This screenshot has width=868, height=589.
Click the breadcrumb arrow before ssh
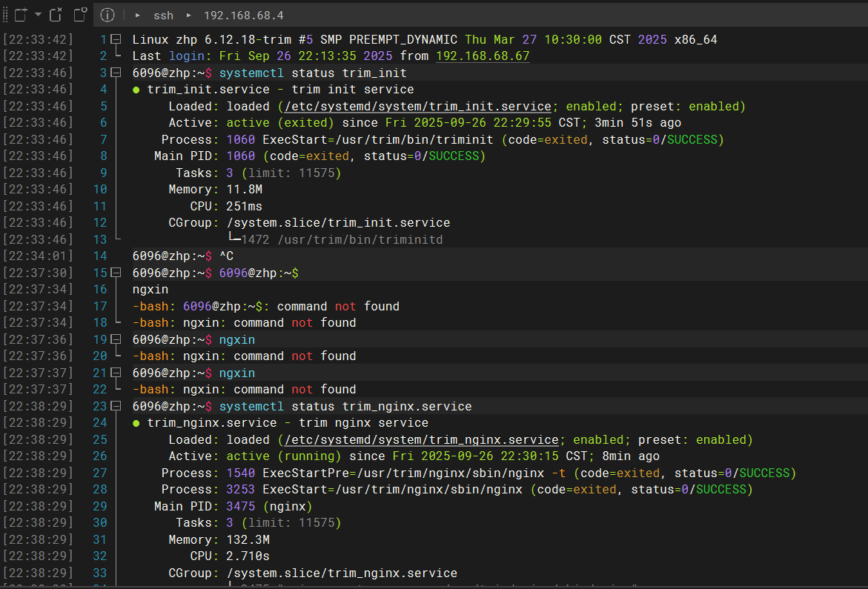pyautogui.click(x=138, y=16)
